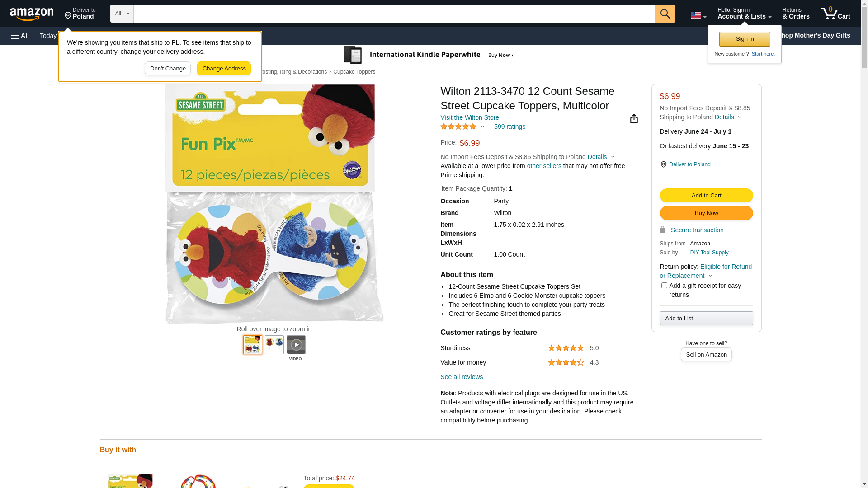This screenshot has height=488, width=868.
Task: Click the star rating icon near 599 ratings
Action: (x=458, y=127)
